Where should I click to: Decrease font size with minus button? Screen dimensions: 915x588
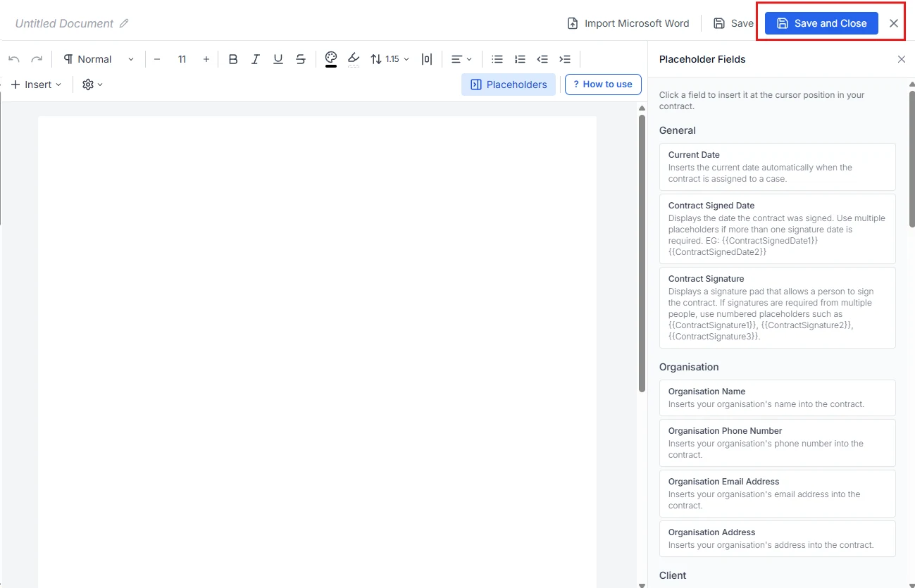coord(157,59)
